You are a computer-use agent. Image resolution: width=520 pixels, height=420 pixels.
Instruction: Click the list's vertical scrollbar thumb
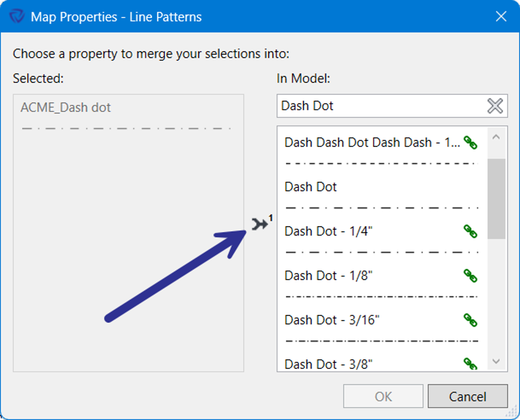496,199
